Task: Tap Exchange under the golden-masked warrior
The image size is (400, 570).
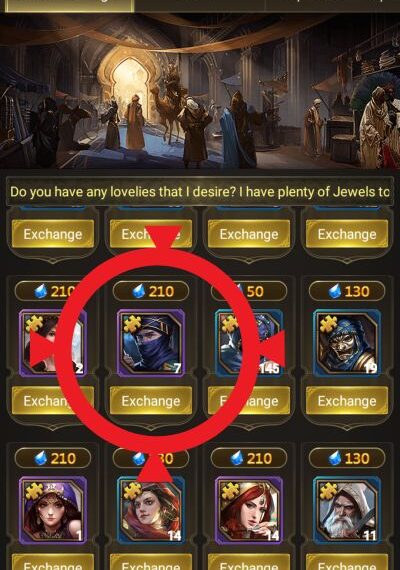Action: 347,401
